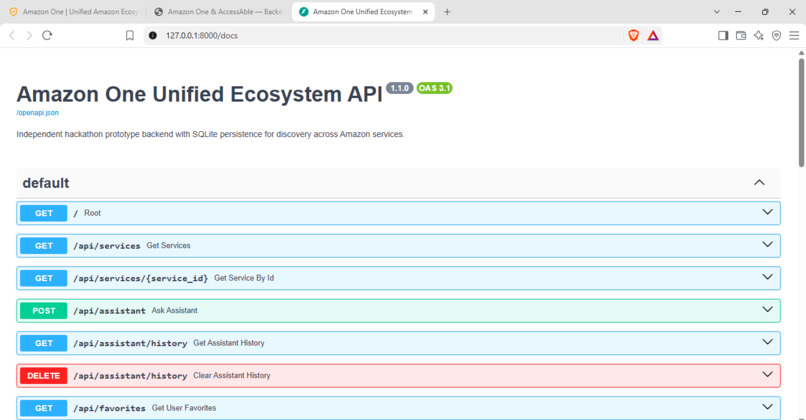This screenshot has height=420, width=806.
Task: Toggle the browser sidebar panel icon
Action: [723, 35]
